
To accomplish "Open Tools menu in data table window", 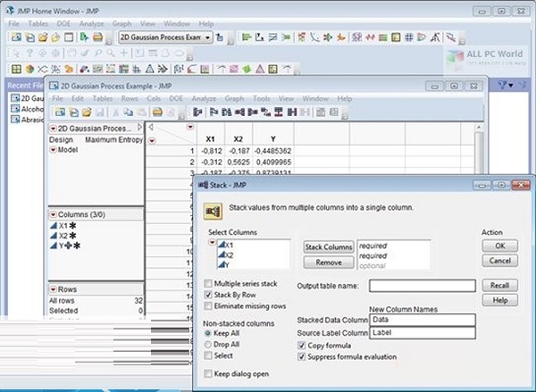I will (x=262, y=98).
